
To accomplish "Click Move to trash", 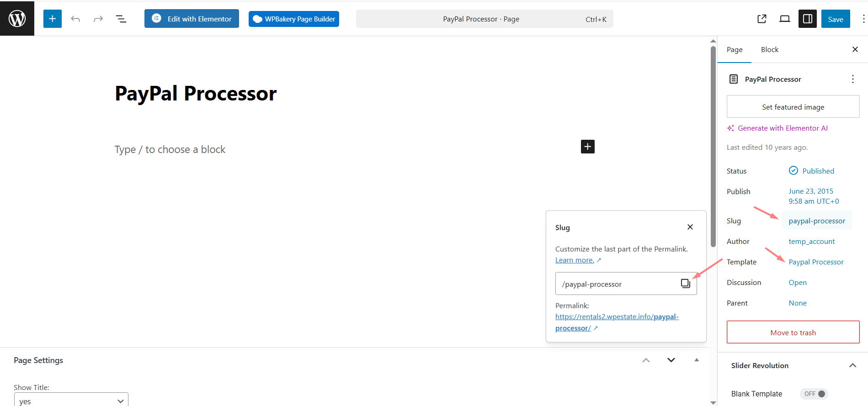I will point(793,332).
